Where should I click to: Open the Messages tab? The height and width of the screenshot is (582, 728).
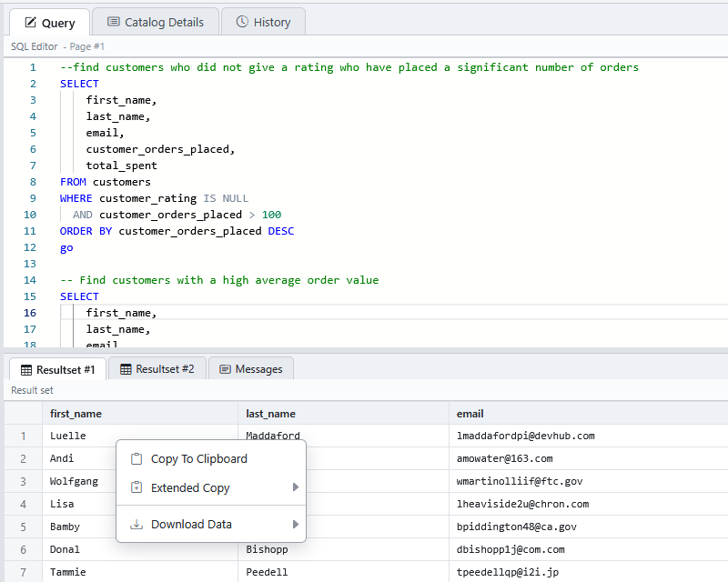[251, 369]
